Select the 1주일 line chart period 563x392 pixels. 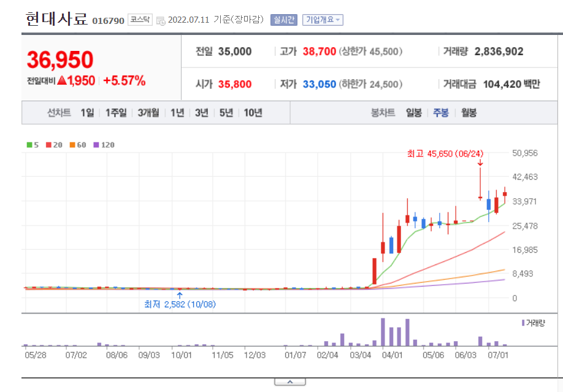[x=116, y=113]
